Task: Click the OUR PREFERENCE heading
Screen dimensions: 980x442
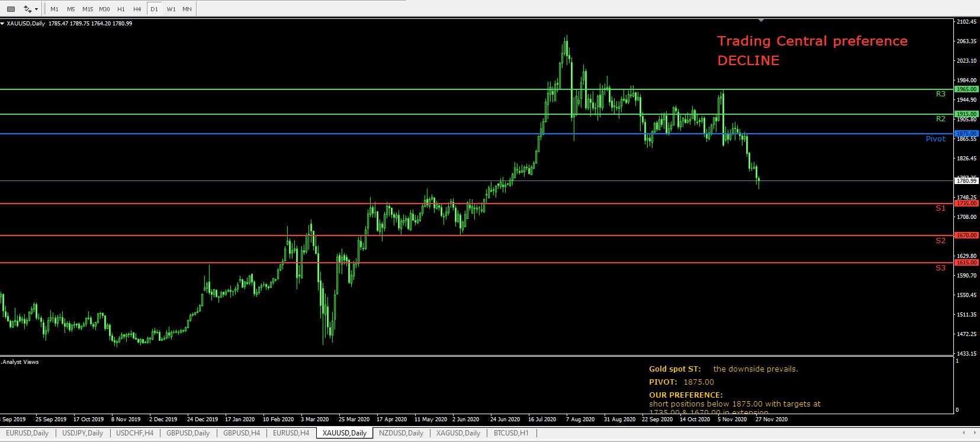Action: click(x=686, y=395)
